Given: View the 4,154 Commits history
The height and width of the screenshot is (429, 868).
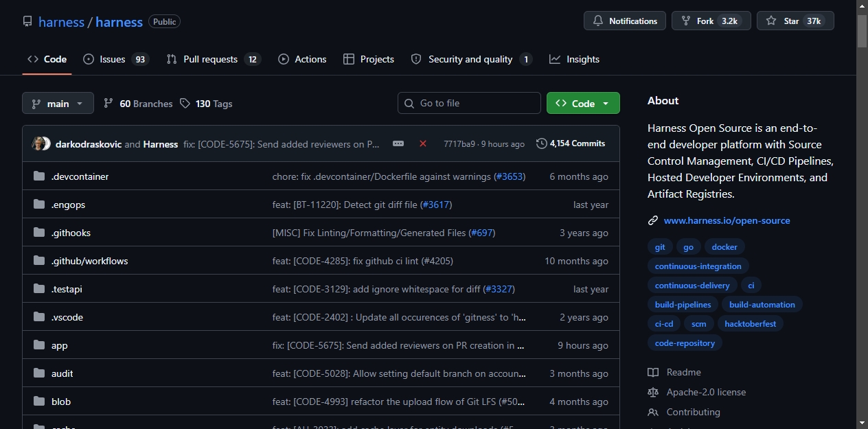Looking at the screenshot, I should 571,143.
